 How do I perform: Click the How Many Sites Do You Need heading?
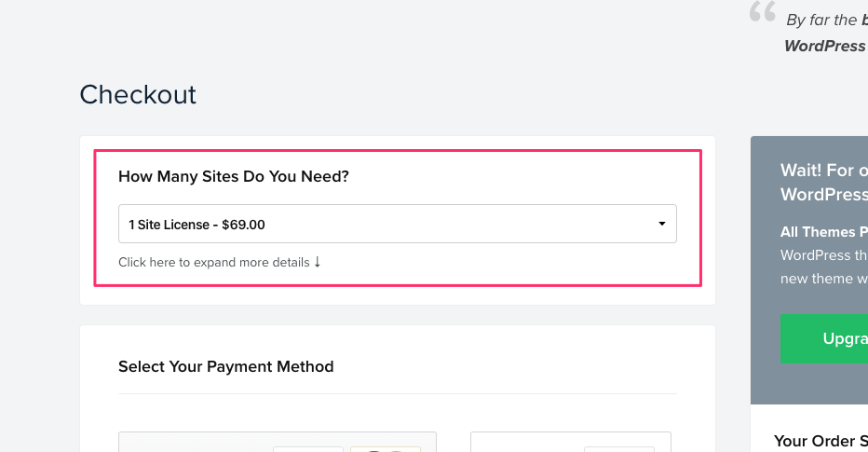pyautogui.click(x=234, y=176)
